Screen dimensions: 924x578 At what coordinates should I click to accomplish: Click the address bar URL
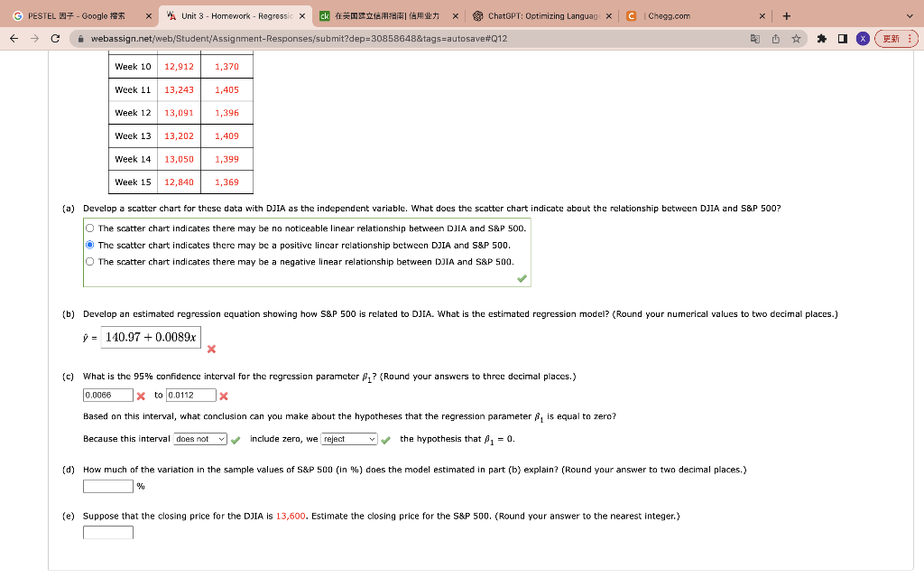point(299,39)
